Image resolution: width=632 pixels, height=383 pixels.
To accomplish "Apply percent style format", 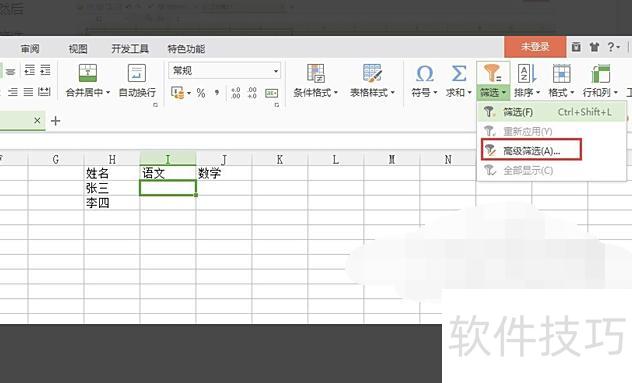I will 201,93.
